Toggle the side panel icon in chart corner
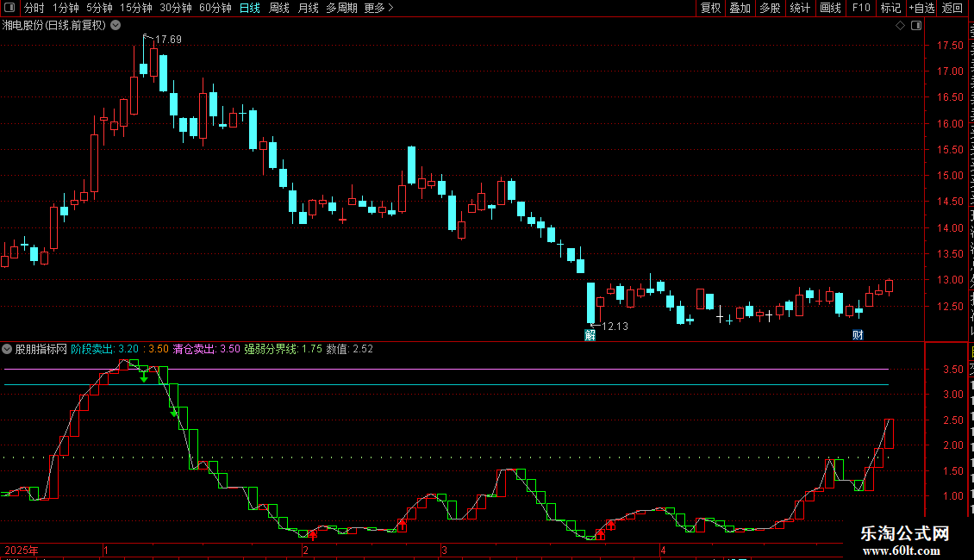Screen dimensions: 974x560 pyautogui.click(x=916, y=26)
